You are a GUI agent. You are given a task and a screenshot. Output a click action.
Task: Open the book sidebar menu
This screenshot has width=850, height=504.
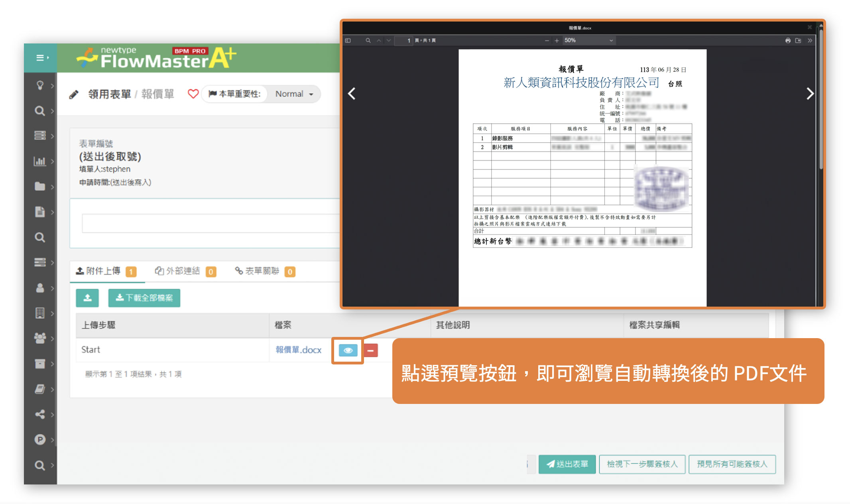coord(40,389)
